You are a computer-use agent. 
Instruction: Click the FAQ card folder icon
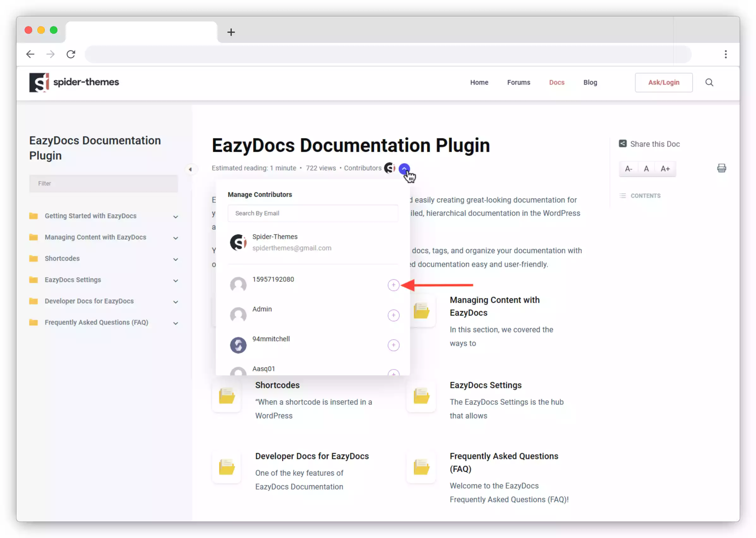pyautogui.click(x=421, y=467)
